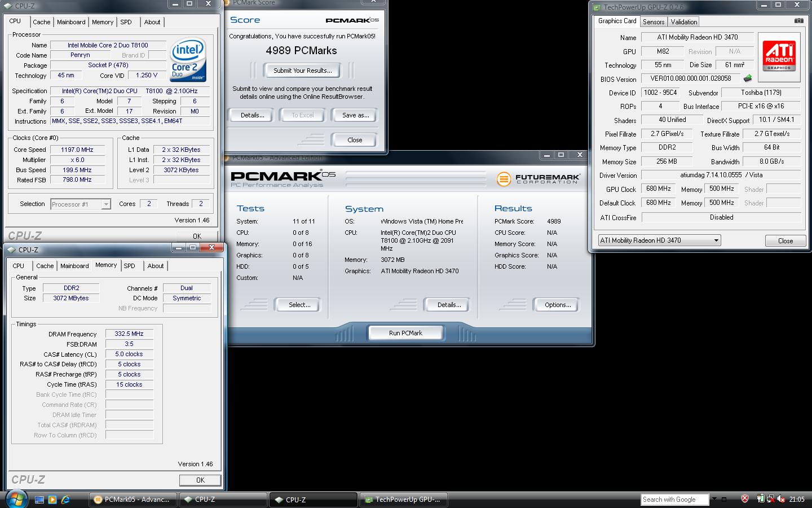812x508 pixels.
Task: Click Core Speed value 1197.0 MHz
Action: 77,150
